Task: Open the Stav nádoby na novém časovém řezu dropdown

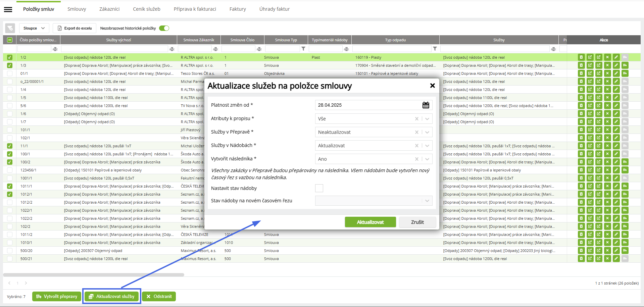Action: (x=374, y=201)
